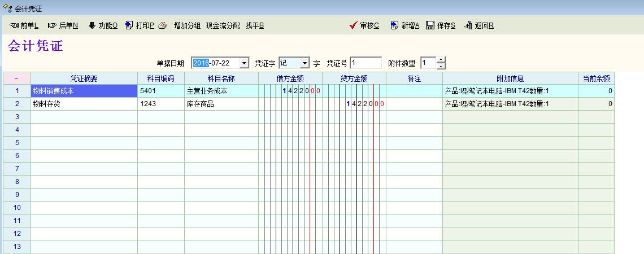Click the 返回 return icon

click(x=468, y=25)
